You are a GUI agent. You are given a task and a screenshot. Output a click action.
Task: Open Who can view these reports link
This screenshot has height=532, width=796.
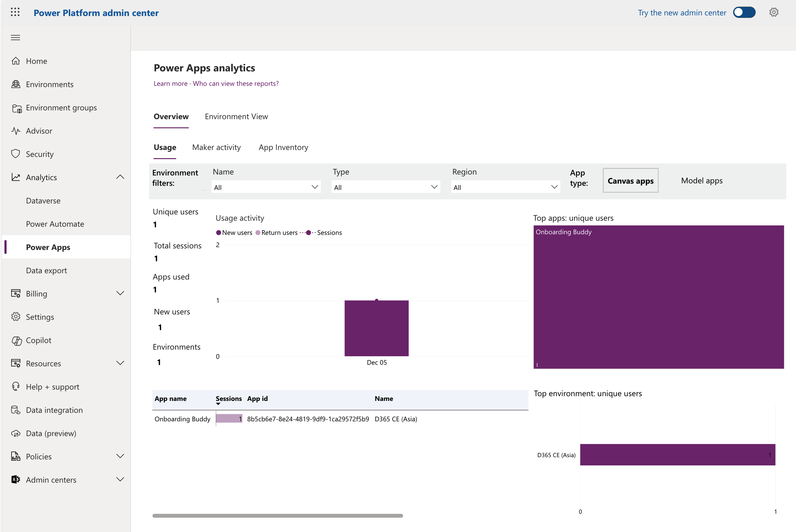pyautogui.click(x=236, y=83)
